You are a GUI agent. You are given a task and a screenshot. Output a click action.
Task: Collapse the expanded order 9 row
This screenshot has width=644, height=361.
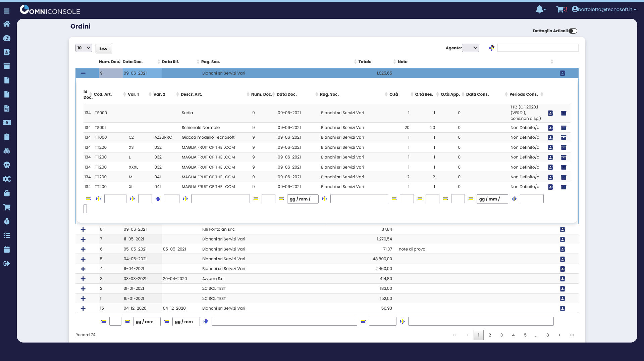point(83,73)
